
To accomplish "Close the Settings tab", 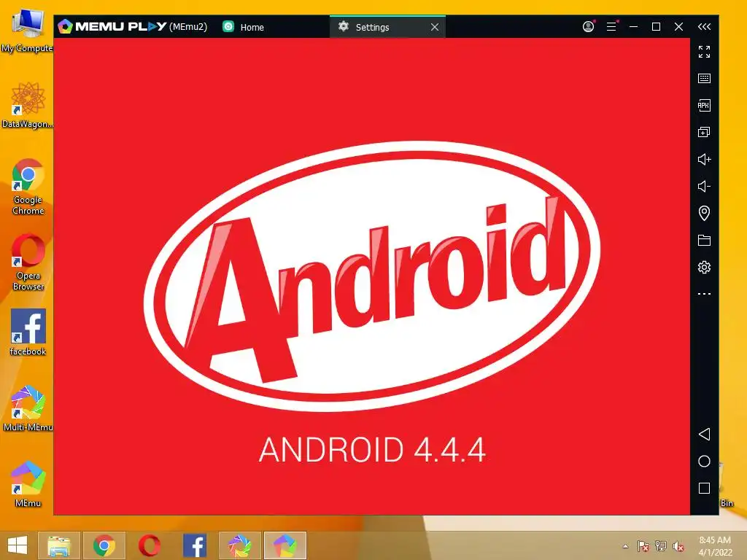I will pyautogui.click(x=435, y=27).
